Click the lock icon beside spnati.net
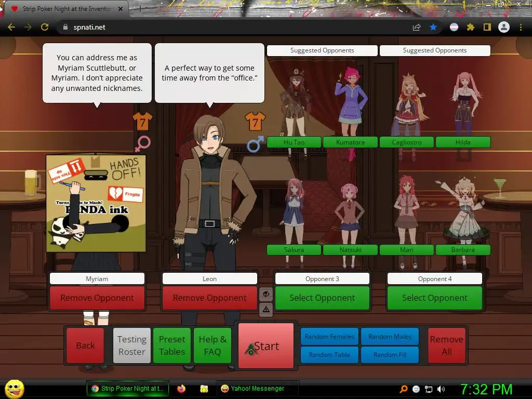532x399 pixels. point(65,27)
